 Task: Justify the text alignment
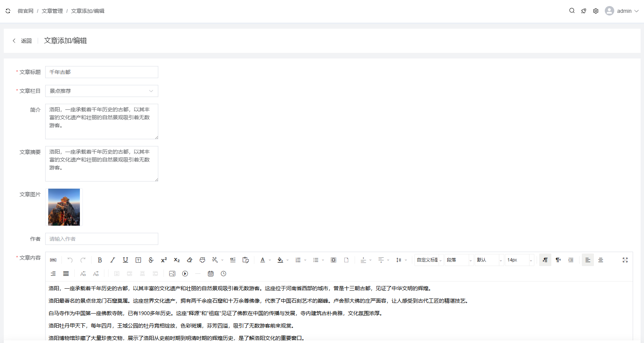click(66, 274)
